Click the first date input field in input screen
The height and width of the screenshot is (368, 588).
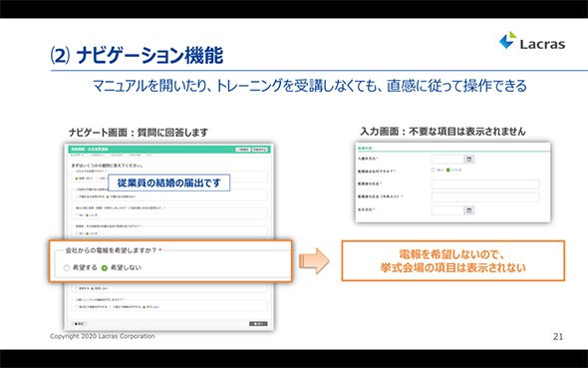pos(447,160)
